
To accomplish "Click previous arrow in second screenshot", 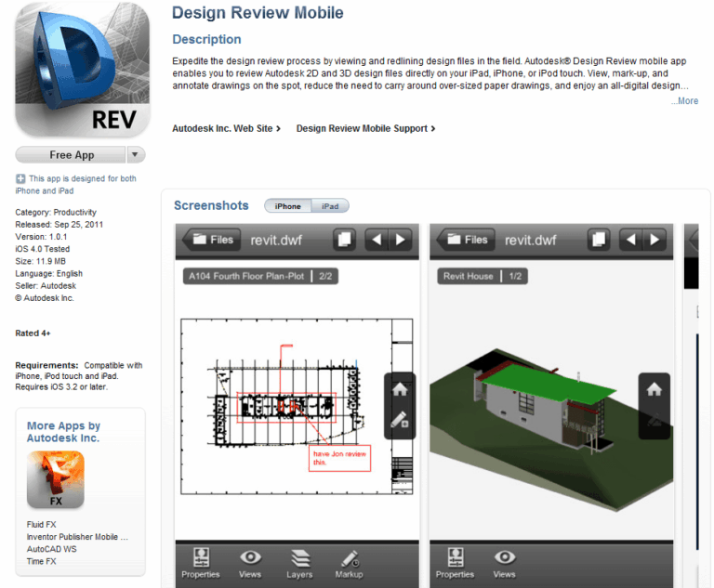I will tap(630, 240).
